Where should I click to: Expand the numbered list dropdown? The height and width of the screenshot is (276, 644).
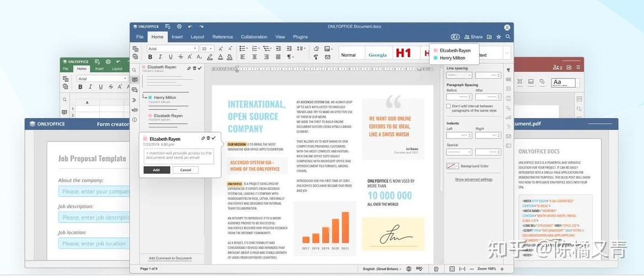(259, 49)
